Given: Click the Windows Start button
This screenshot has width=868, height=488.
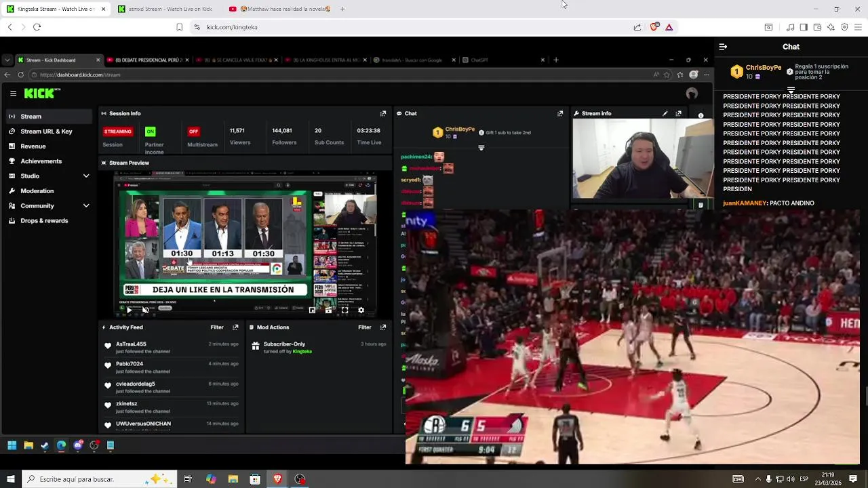Looking at the screenshot, I should point(10,479).
